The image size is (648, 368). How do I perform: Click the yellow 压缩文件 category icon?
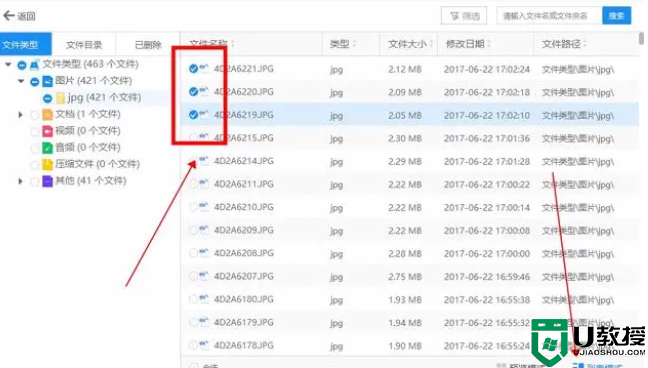click(48, 164)
